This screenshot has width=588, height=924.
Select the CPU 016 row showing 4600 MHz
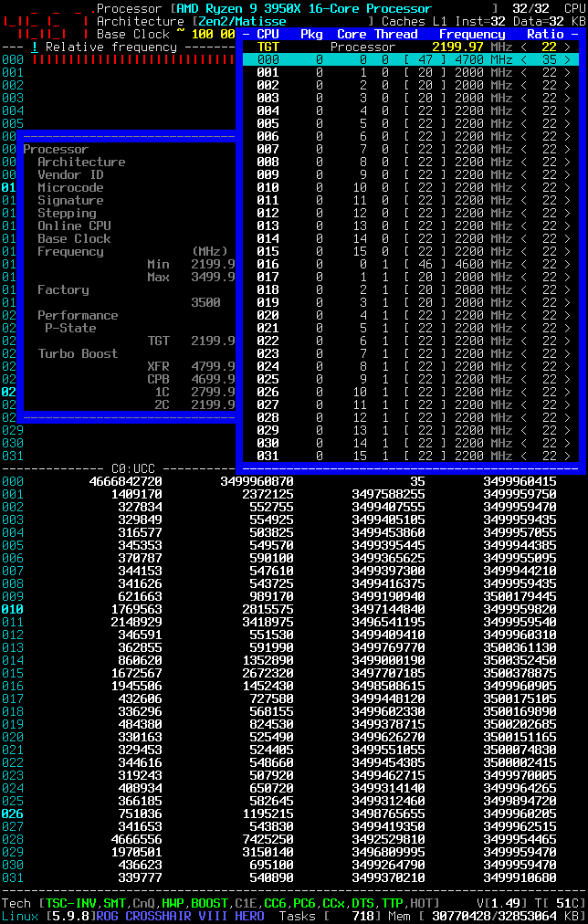tap(411, 264)
